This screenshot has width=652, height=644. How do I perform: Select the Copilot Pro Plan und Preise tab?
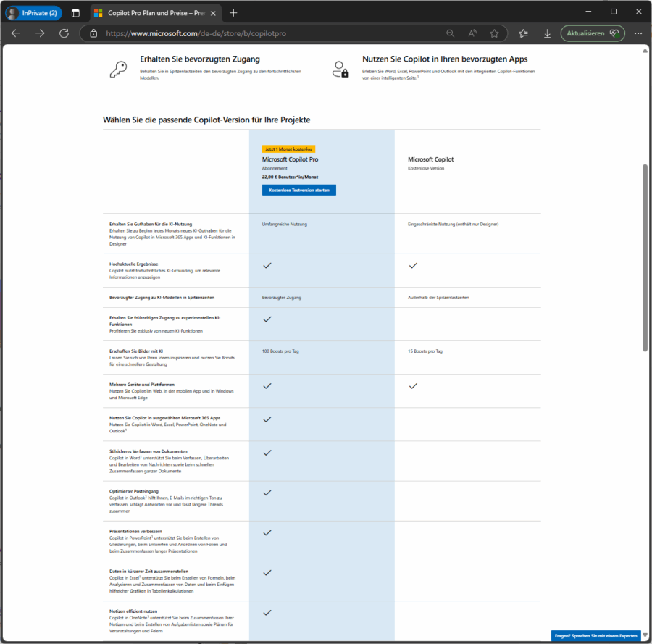click(156, 13)
